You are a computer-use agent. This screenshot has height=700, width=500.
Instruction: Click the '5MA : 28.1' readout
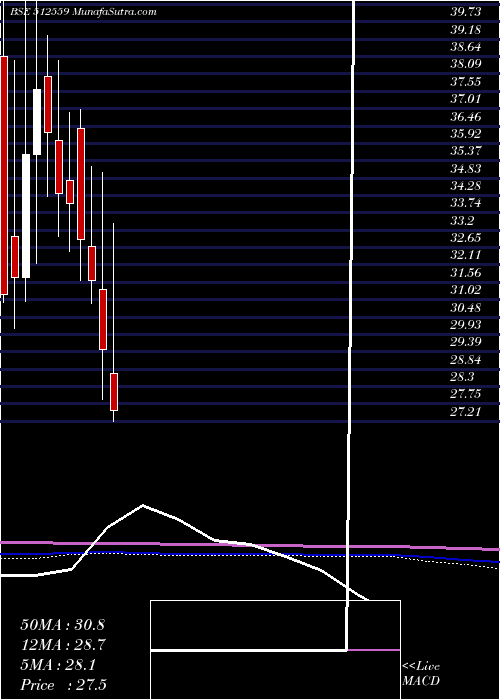coord(58,665)
